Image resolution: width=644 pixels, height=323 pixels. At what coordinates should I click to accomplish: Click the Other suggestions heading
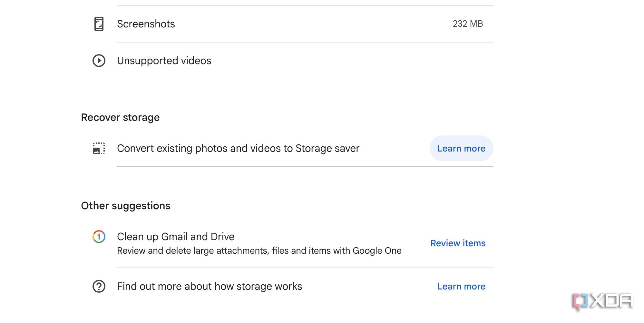(x=126, y=206)
